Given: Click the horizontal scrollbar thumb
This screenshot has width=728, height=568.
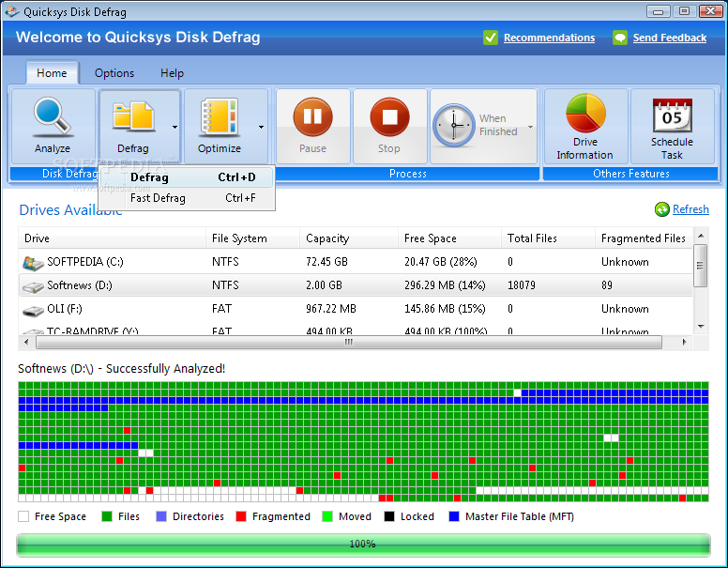Looking at the screenshot, I should [x=349, y=343].
